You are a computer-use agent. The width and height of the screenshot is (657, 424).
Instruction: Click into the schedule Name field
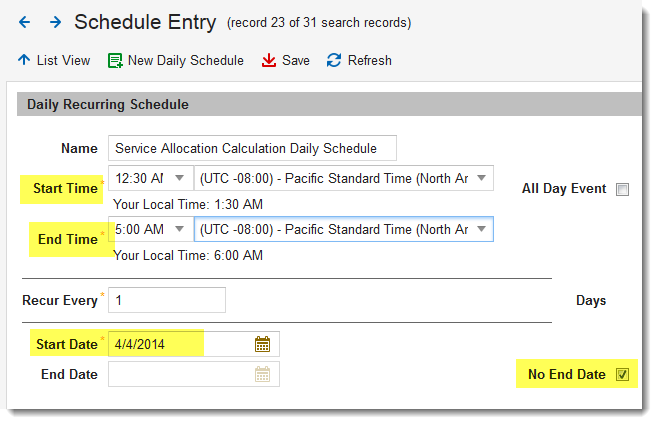[252, 148]
